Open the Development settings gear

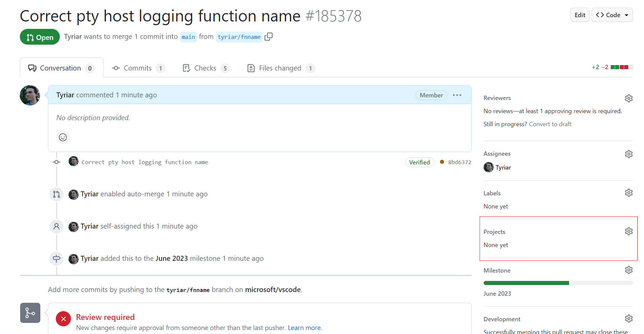[x=629, y=318]
